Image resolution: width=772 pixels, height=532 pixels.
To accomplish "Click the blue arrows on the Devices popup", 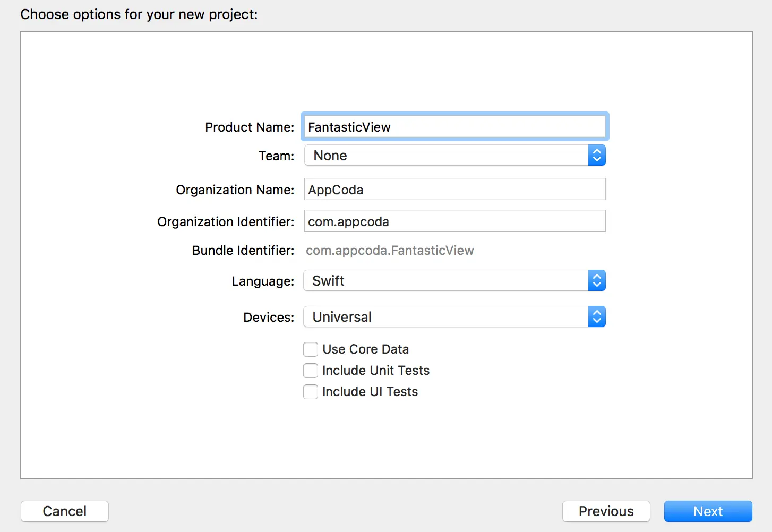I will tap(597, 317).
